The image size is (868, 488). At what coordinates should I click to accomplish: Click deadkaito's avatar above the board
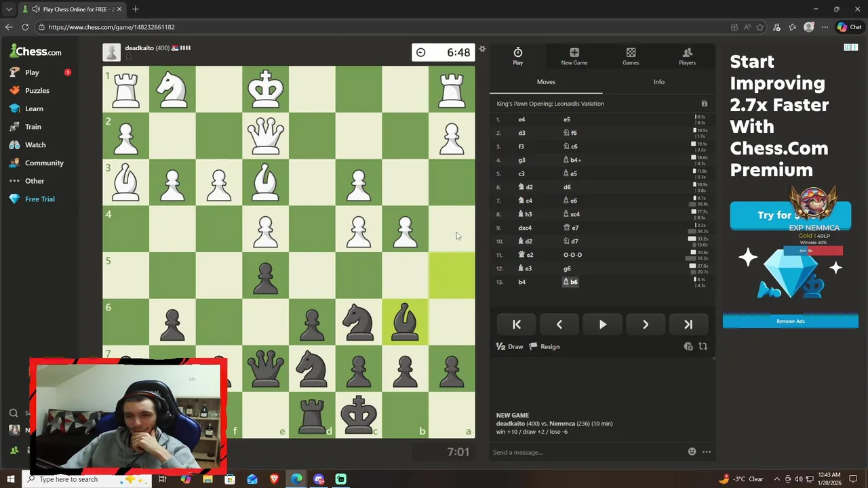coord(111,52)
